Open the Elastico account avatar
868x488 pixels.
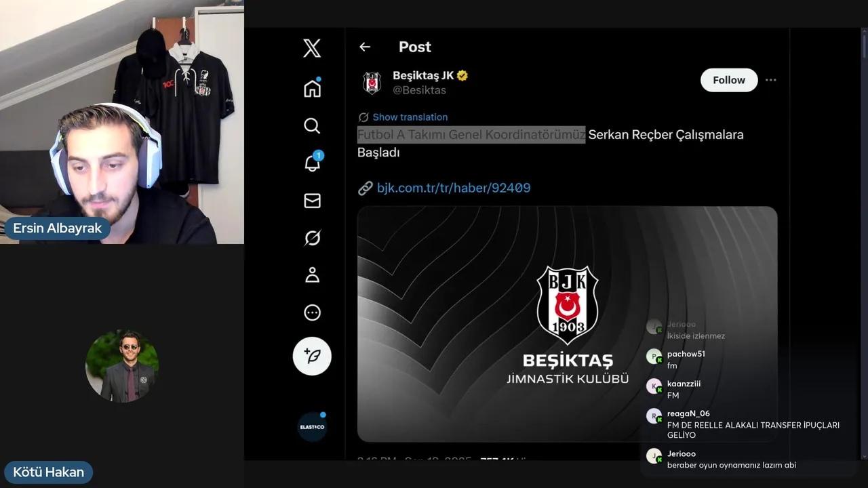coord(313,427)
